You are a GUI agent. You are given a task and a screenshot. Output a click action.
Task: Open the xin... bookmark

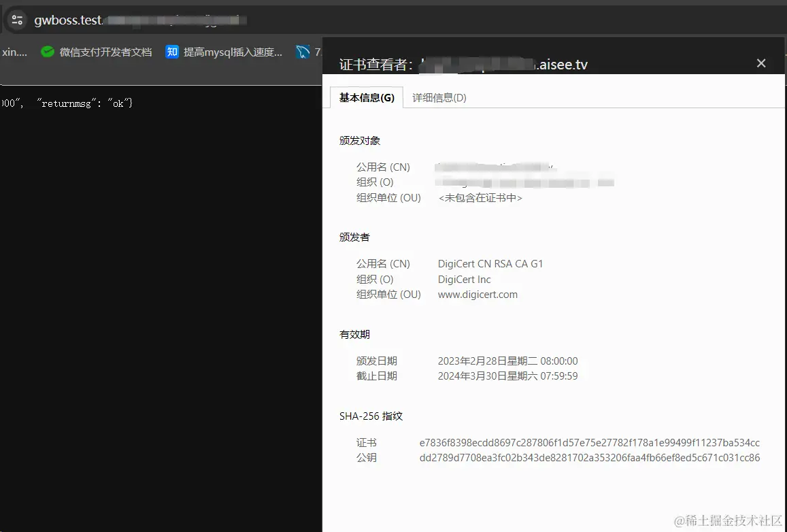click(x=14, y=52)
